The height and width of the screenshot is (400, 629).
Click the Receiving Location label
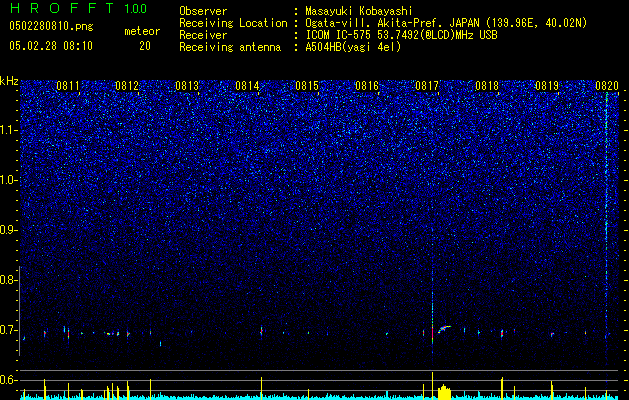[x=233, y=23]
